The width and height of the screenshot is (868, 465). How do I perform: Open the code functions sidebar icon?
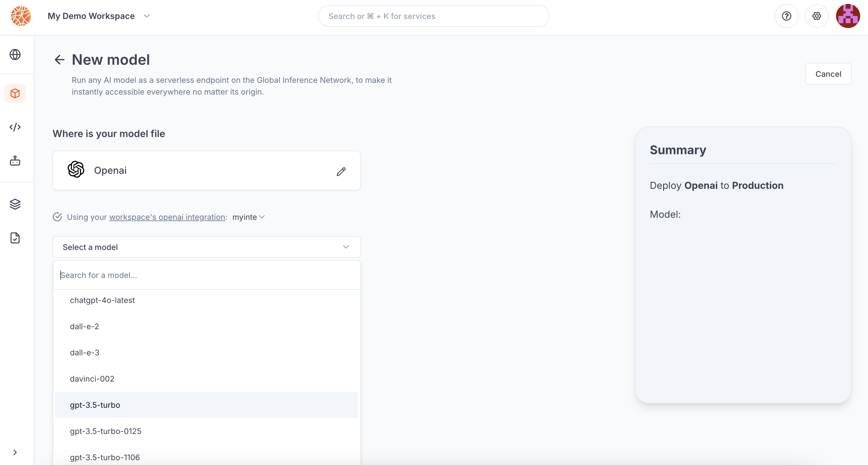(15, 127)
